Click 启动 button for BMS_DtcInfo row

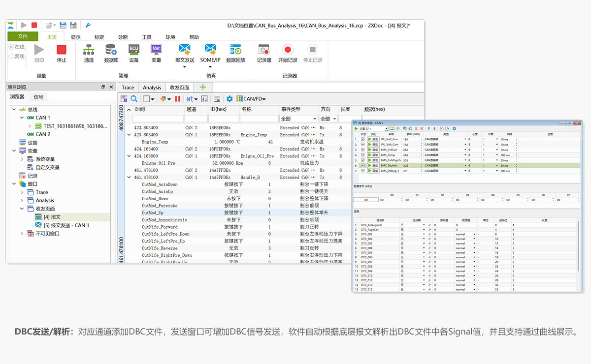click(x=373, y=166)
